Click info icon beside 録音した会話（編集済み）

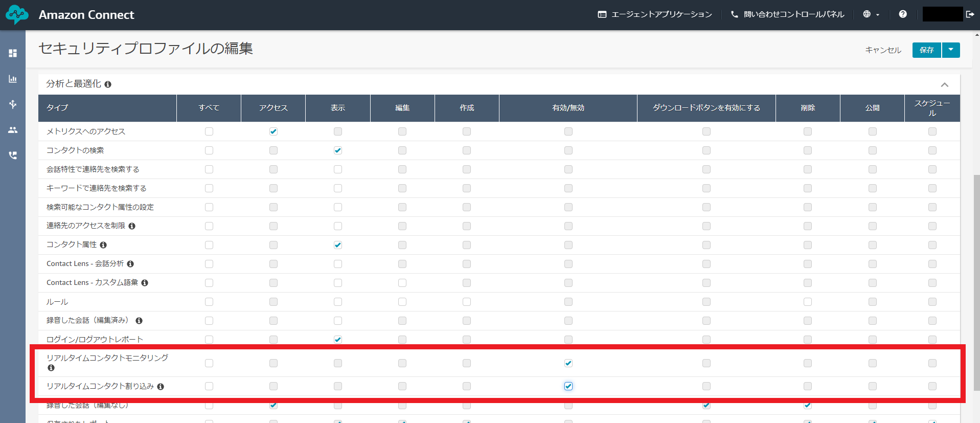(139, 321)
